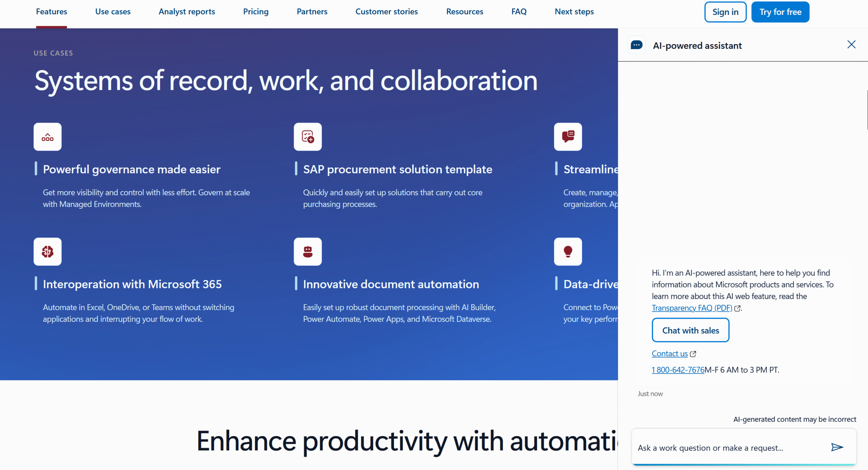
Task: Click the assistant chat bubble icon
Action: click(636, 45)
